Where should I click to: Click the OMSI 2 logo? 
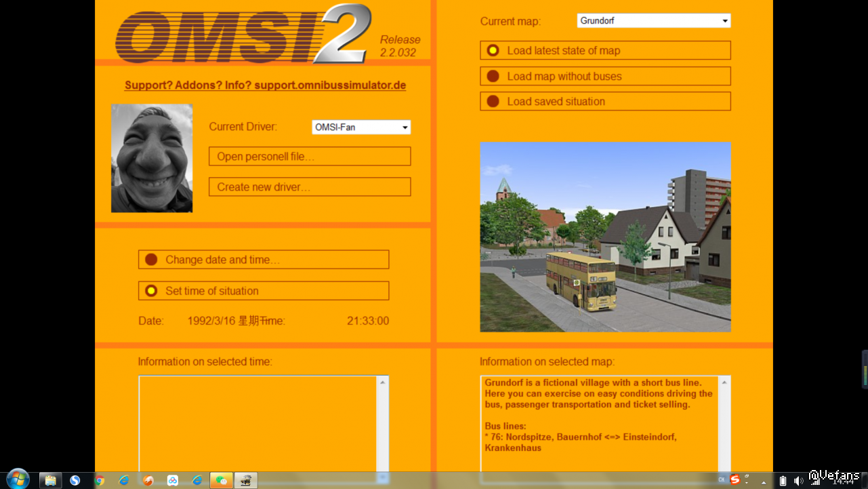pyautogui.click(x=244, y=34)
